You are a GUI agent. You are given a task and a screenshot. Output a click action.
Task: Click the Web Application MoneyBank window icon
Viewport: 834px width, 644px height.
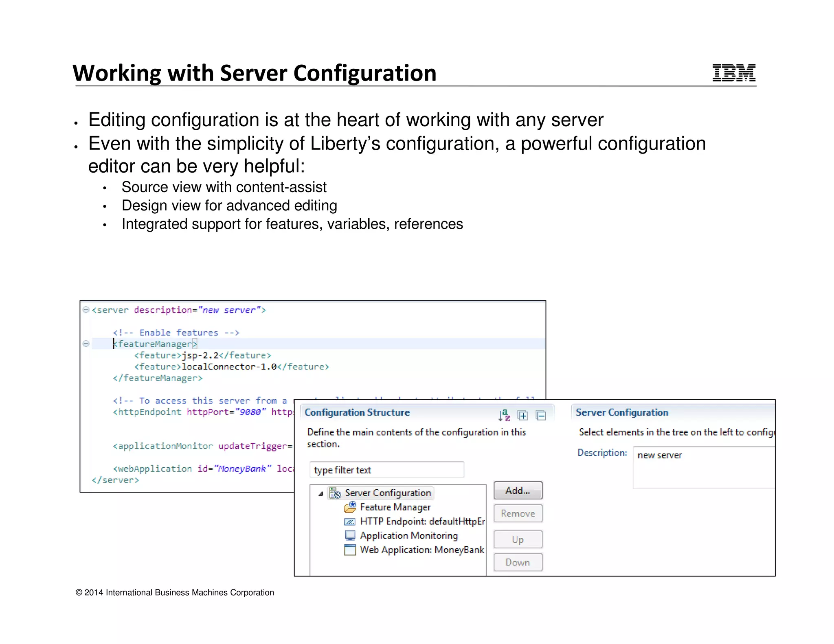pos(350,550)
